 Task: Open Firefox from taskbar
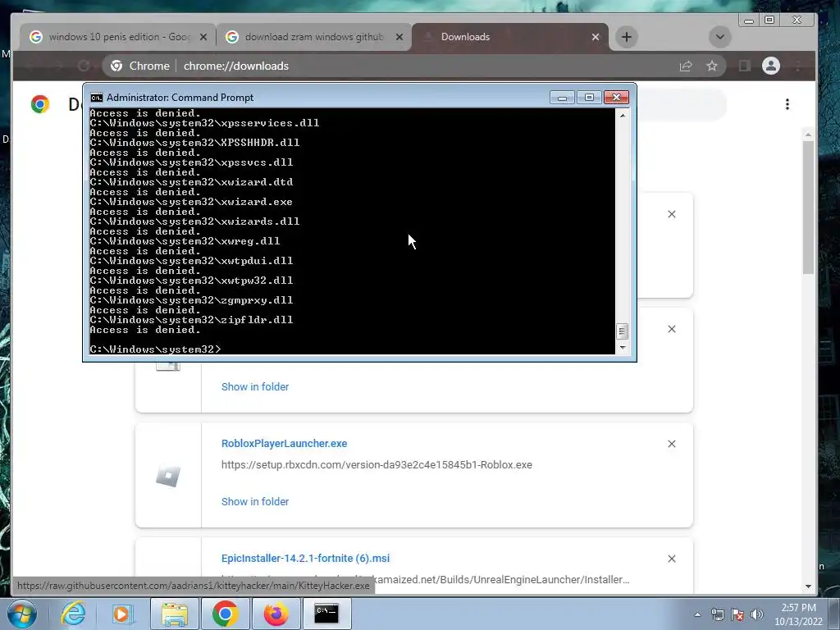tap(276, 614)
